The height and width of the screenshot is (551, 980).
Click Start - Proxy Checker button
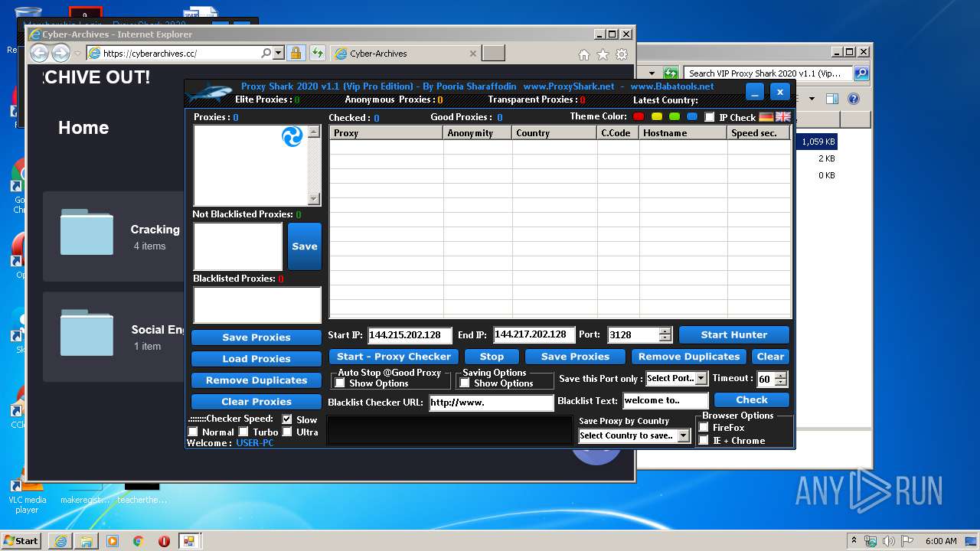pyautogui.click(x=394, y=357)
